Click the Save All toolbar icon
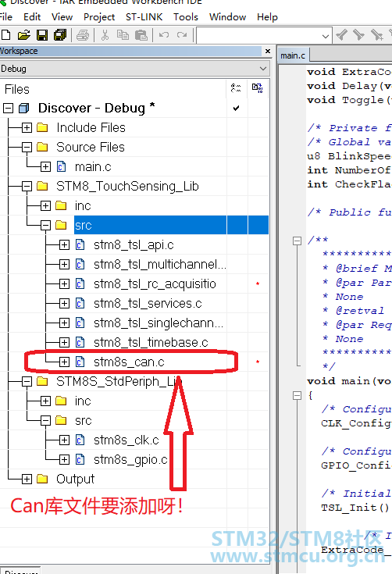 [x=60, y=35]
